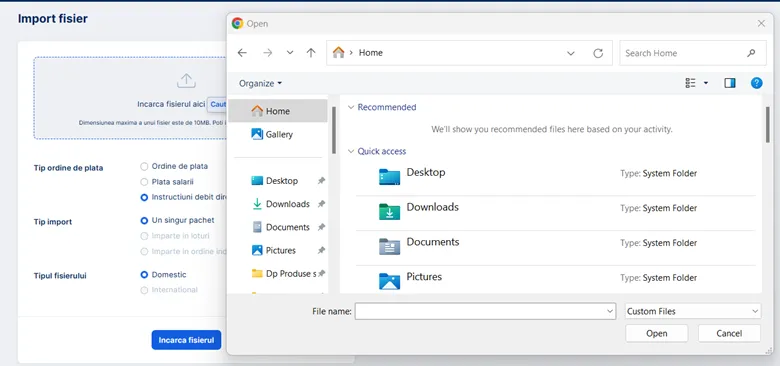Select Dp Produse folder in navigation pane

291,274
